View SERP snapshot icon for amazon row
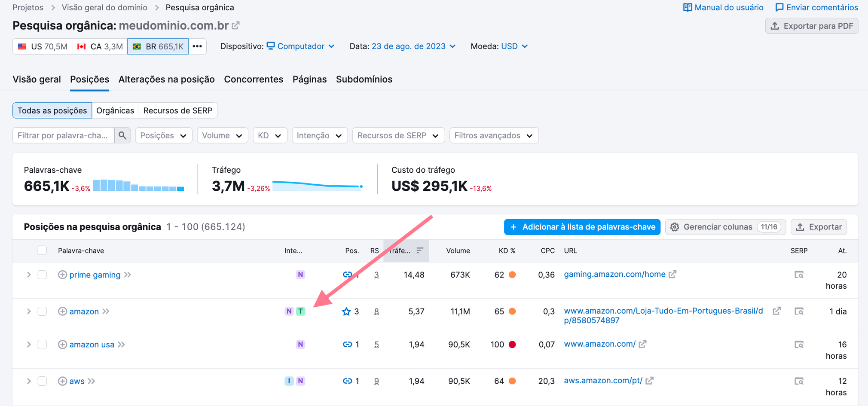 pyautogui.click(x=799, y=311)
